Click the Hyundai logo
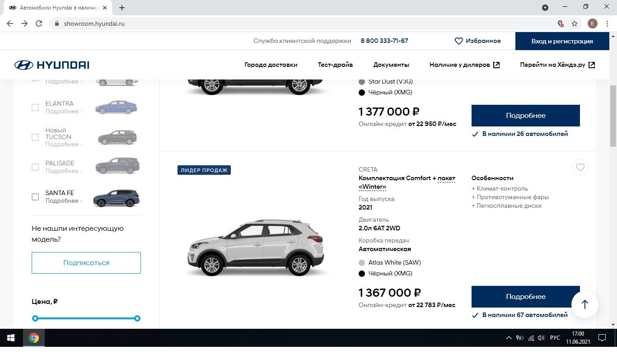Viewport: 617px width, 364px height. click(x=51, y=65)
